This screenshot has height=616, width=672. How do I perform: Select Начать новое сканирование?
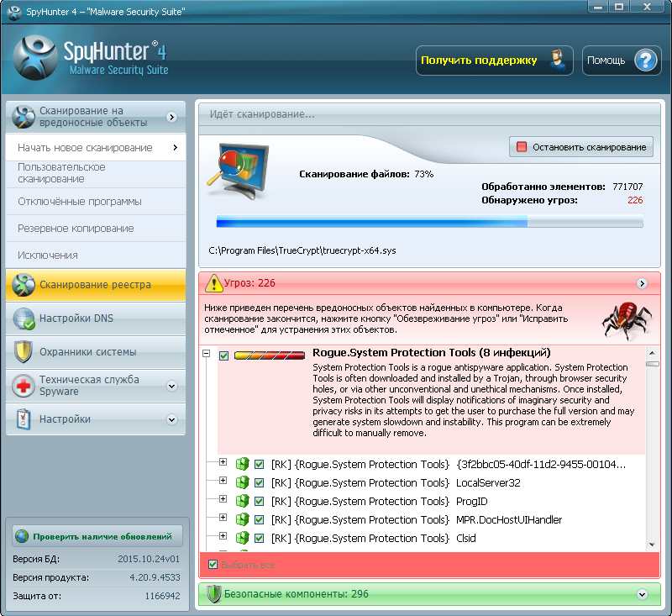[96, 147]
